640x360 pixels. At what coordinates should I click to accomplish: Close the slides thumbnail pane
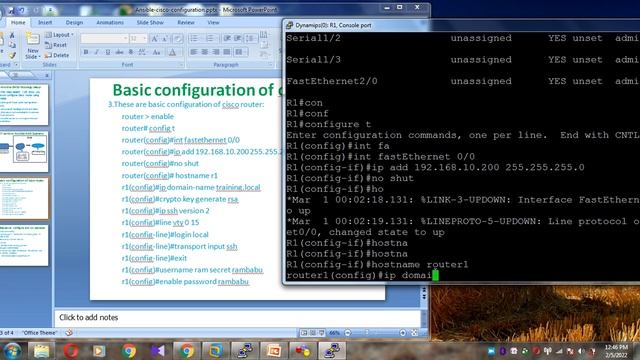(x=47, y=76)
